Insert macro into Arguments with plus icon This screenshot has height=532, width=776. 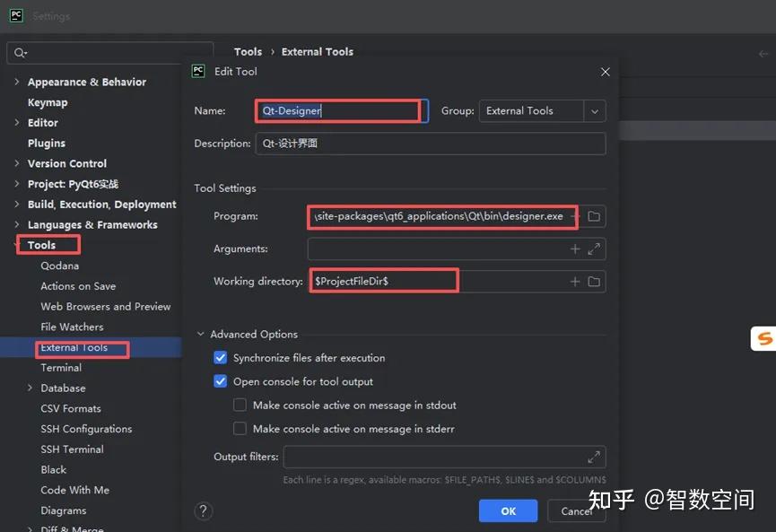click(x=574, y=249)
